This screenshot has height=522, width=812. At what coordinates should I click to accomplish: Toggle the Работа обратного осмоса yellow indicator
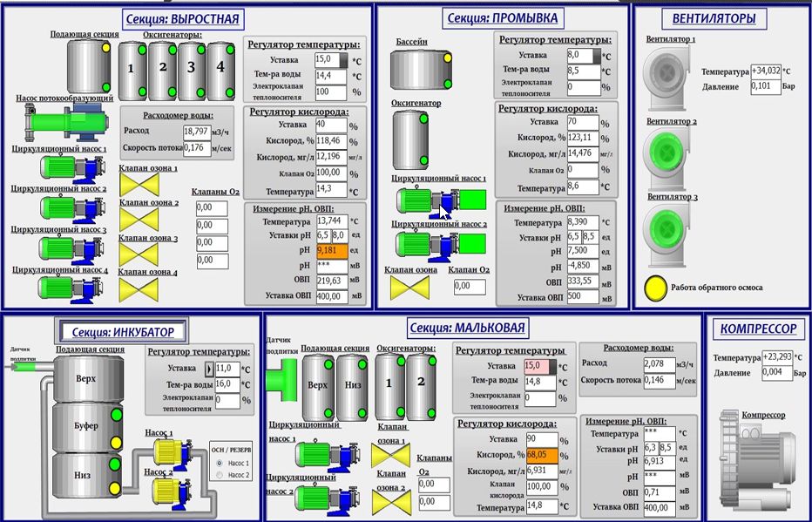(x=655, y=287)
